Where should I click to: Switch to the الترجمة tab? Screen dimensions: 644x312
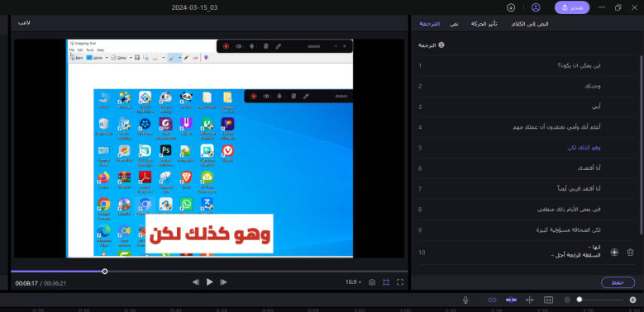pos(430,24)
